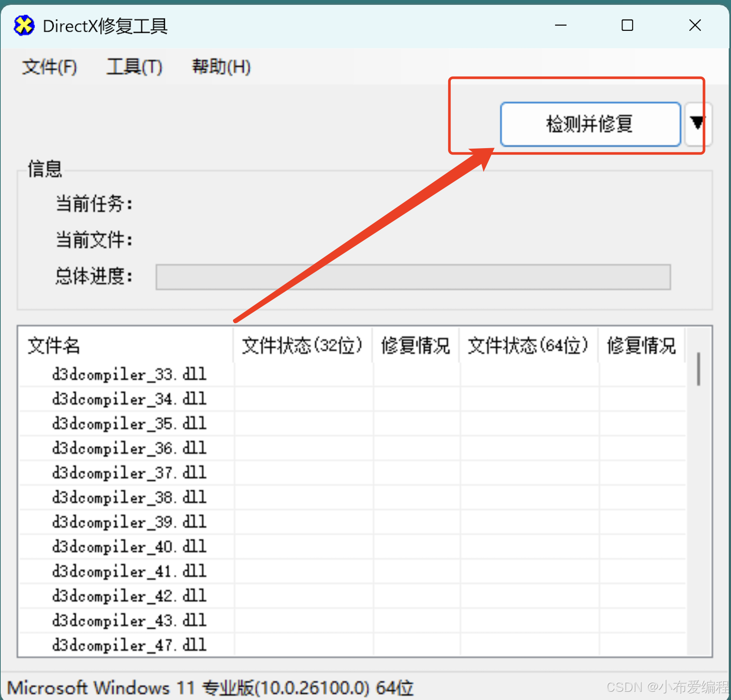Click the DirectX repair tool app icon

[24, 26]
